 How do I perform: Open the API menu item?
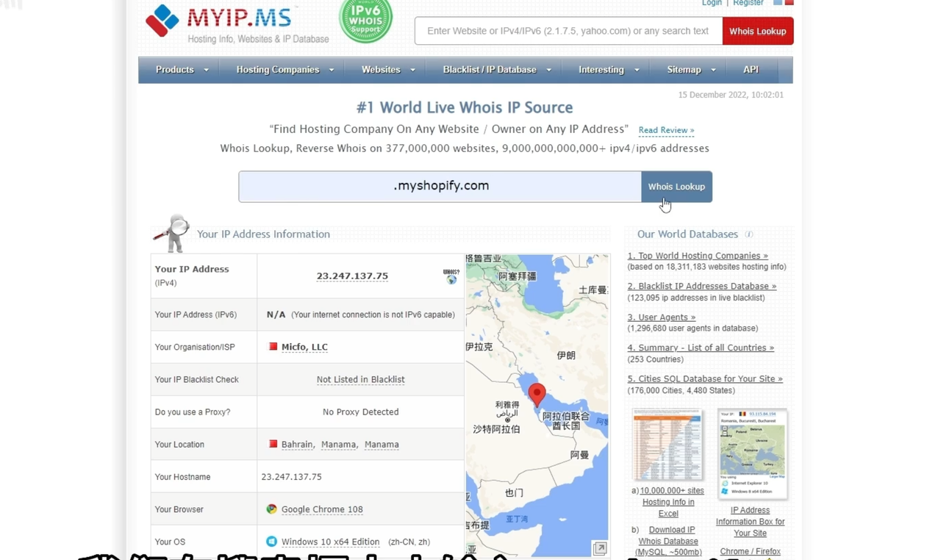click(x=751, y=70)
